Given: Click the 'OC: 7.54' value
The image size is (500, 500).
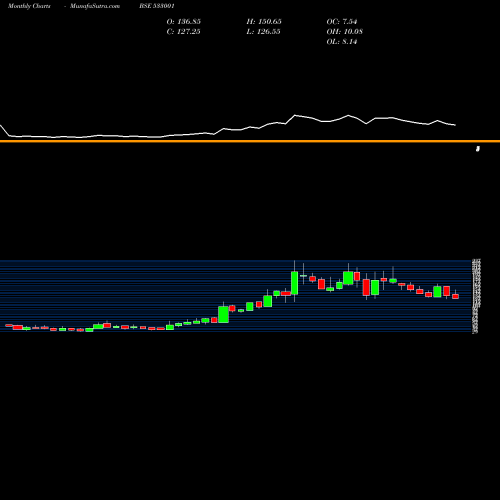Looking at the screenshot, I should click(342, 22).
